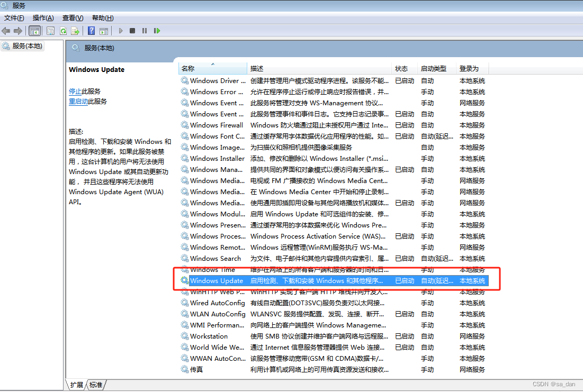Image resolution: width=583 pixels, height=392 pixels.
Task: Click the gear icon of WWAN AutoCon... row
Action: (x=184, y=358)
